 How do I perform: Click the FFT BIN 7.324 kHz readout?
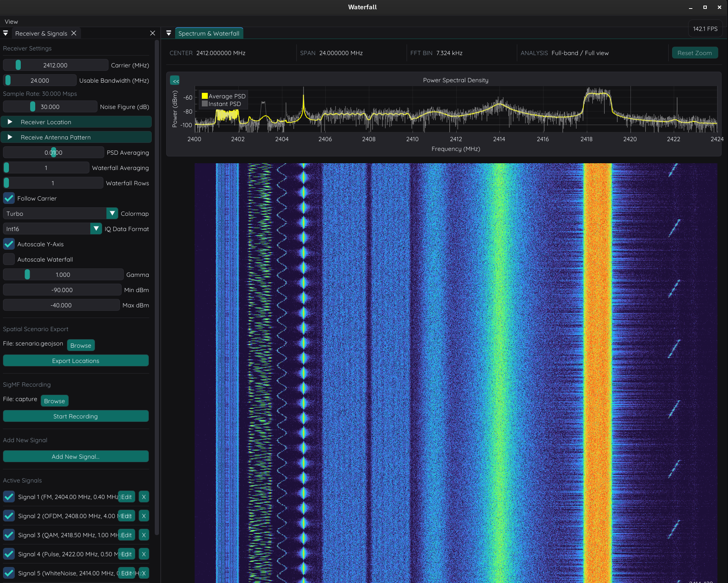(437, 53)
